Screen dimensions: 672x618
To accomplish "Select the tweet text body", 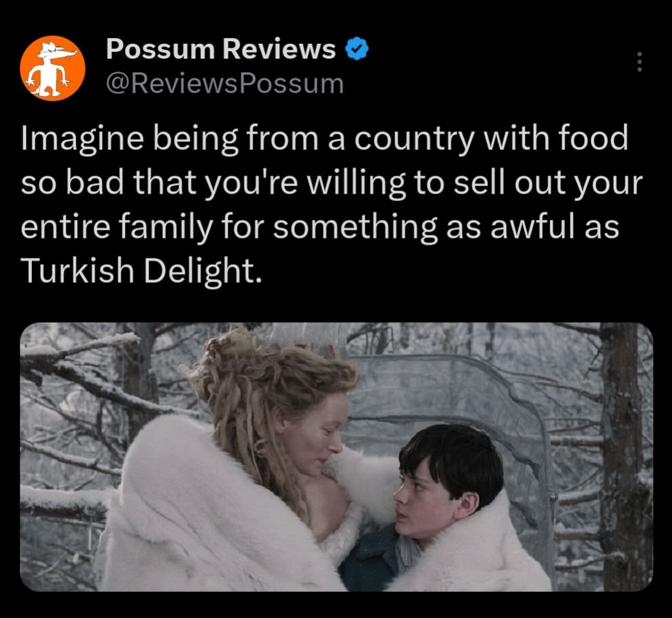I will [x=332, y=205].
